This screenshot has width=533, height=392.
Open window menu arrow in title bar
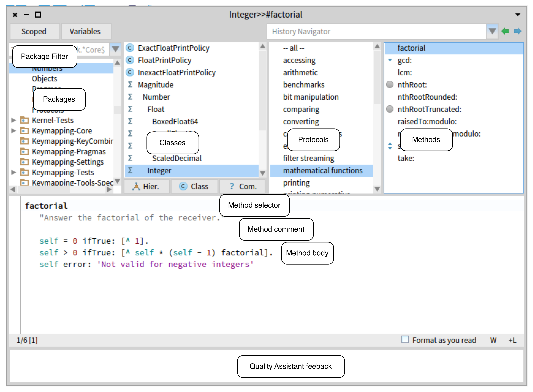click(x=518, y=15)
